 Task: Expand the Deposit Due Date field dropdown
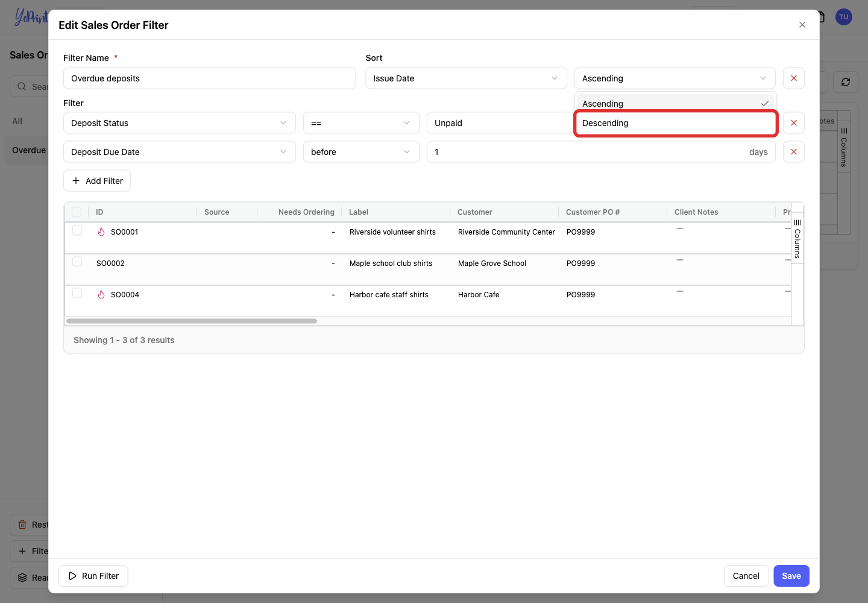[x=180, y=152]
